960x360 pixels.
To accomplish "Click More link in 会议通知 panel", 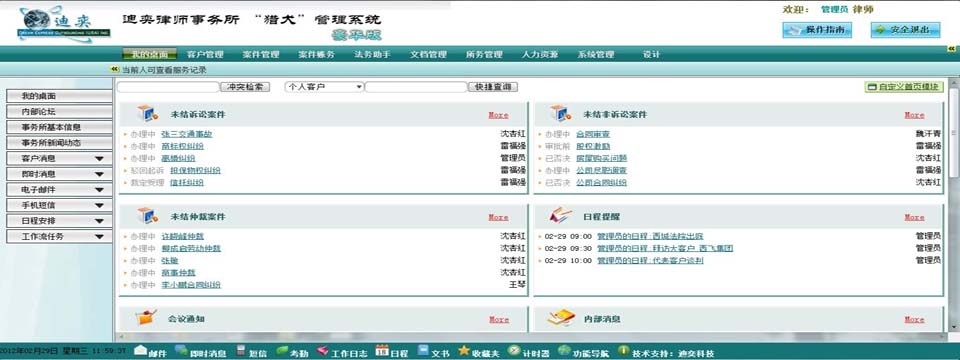I will coord(499,320).
